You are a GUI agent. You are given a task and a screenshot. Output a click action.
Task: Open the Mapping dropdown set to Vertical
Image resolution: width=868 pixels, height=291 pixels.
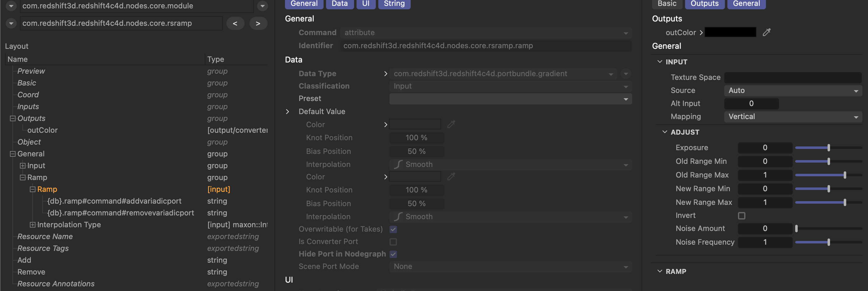(x=792, y=117)
